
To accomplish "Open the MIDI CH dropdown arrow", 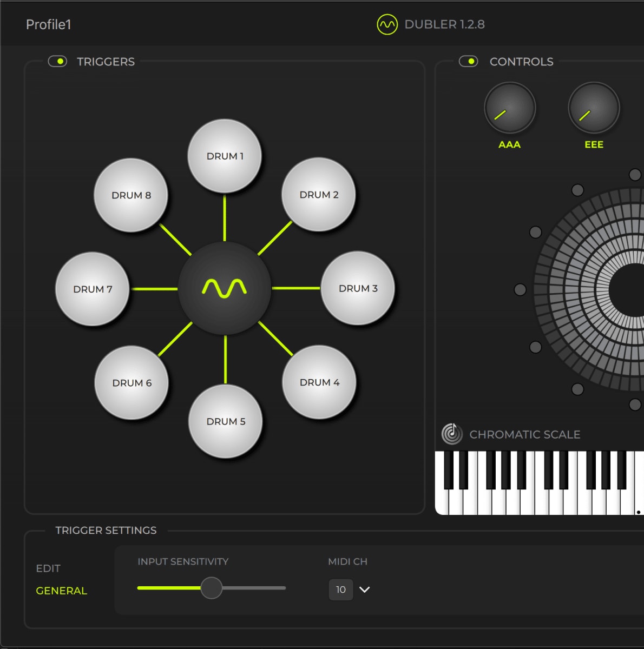I will tap(365, 590).
